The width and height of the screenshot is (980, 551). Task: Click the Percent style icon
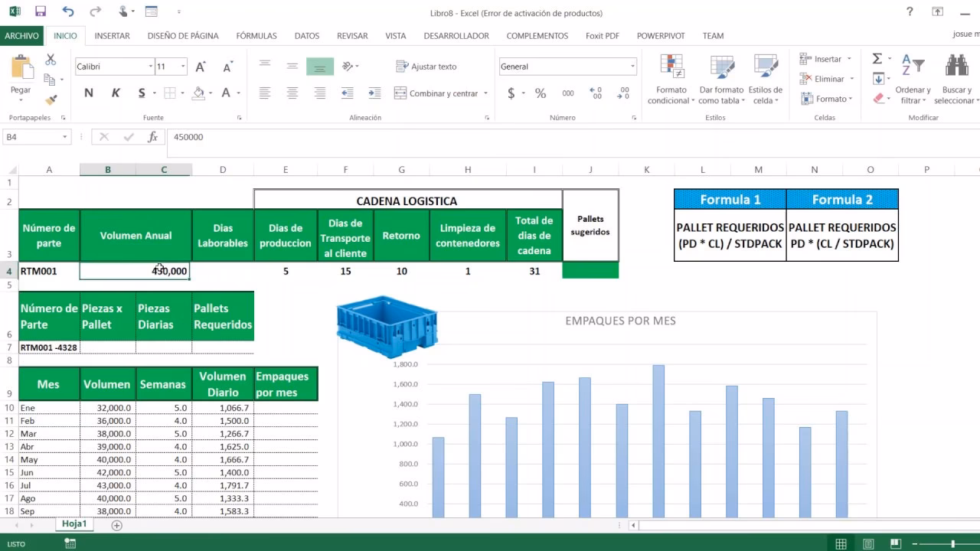pos(541,93)
